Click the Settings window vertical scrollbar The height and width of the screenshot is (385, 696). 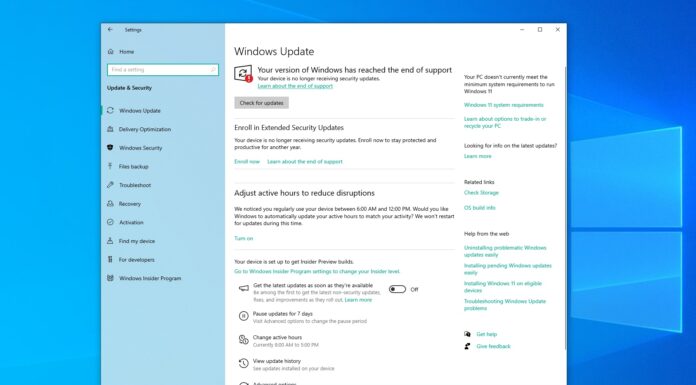pyautogui.click(x=566, y=208)
